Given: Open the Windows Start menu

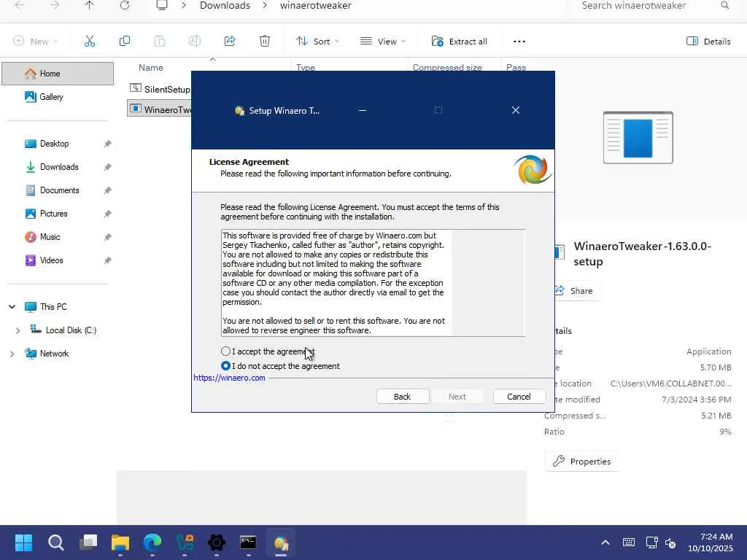Looking at the screenshot, I should [23, 542].
